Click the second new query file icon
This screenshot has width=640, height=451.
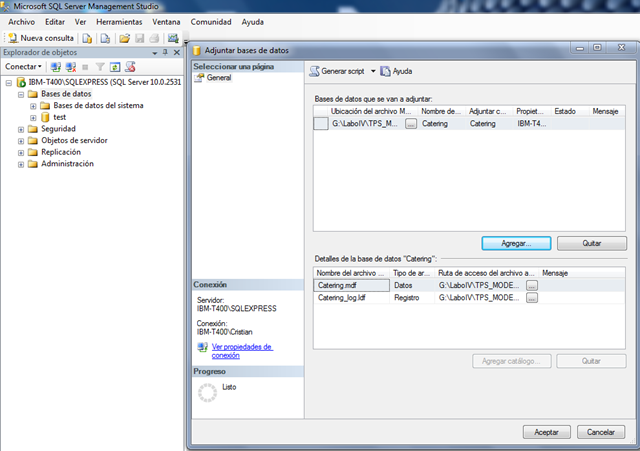click(x=105, y=38)
